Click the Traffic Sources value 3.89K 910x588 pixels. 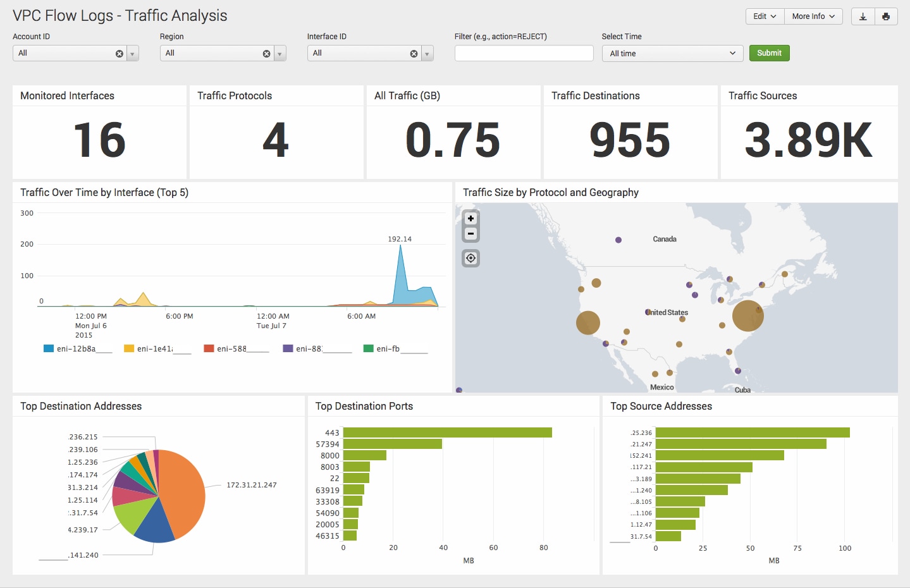tap(808, 140)
